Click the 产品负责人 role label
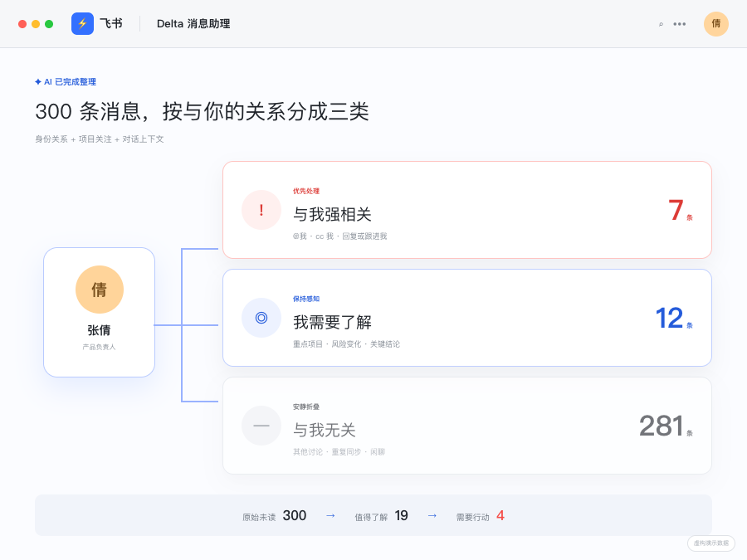747x560 pixels. click(x=99, y=347)
